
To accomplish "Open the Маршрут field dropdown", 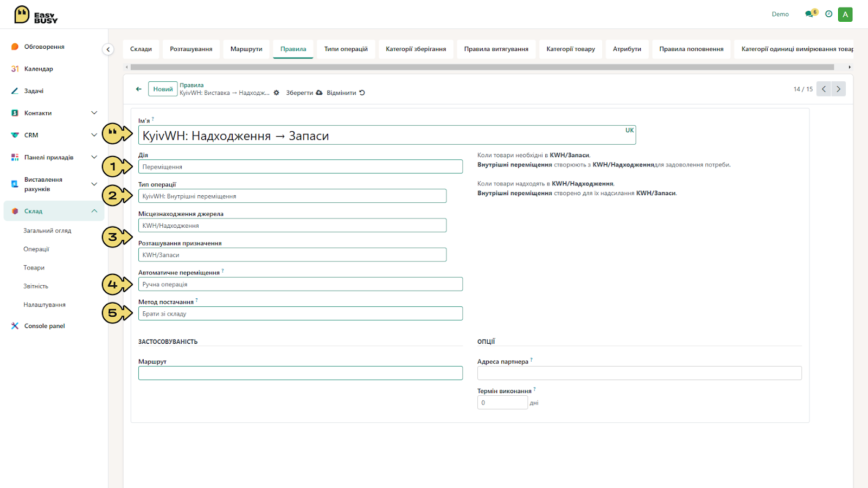I will coord(301,373).
